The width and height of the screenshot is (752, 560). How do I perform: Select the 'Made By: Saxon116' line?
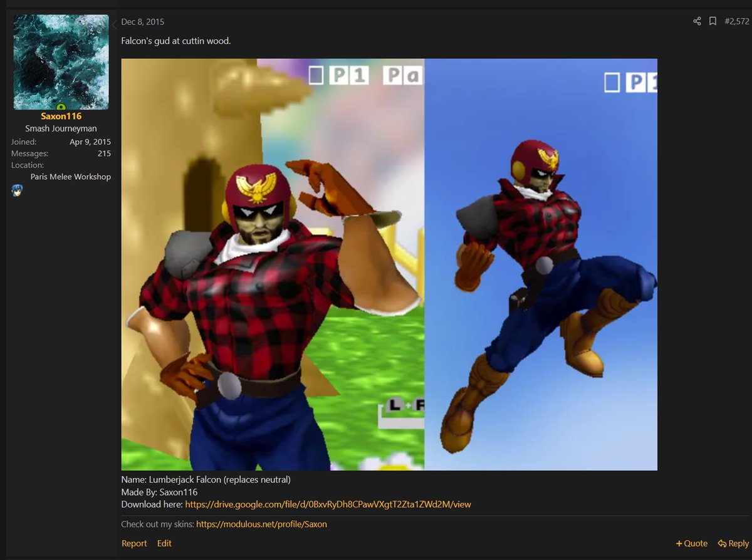pyautogui.click(x=159, y=492)
